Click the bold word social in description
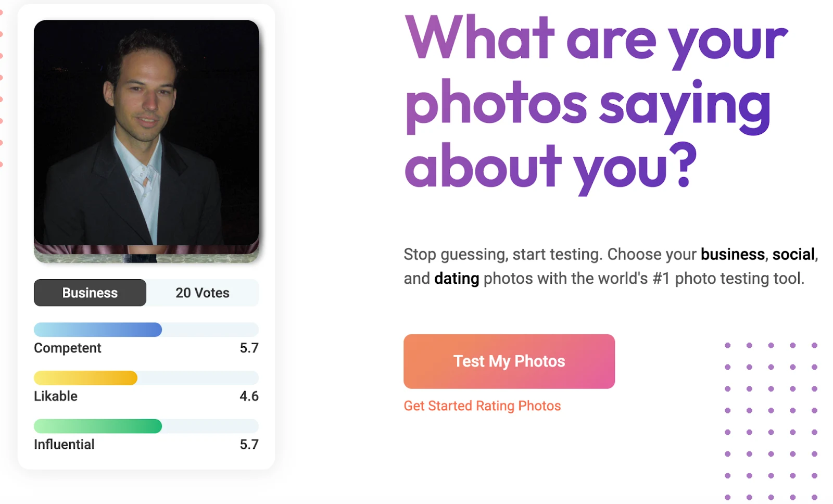 (x=793, y=254)
